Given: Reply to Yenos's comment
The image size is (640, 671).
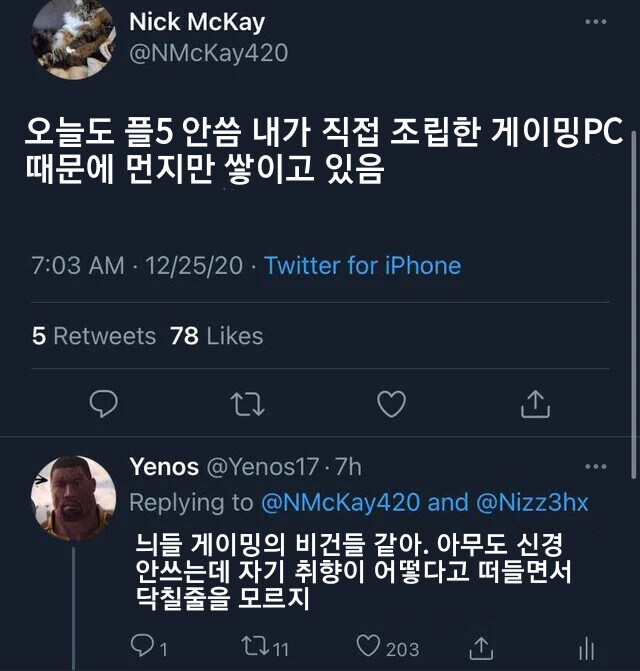Looking at the screenshot, I should [142, 648].
